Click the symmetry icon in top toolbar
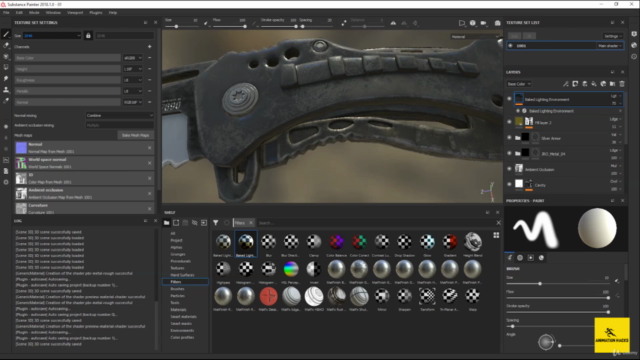This screenshot has height=360, width=640. 393,23
